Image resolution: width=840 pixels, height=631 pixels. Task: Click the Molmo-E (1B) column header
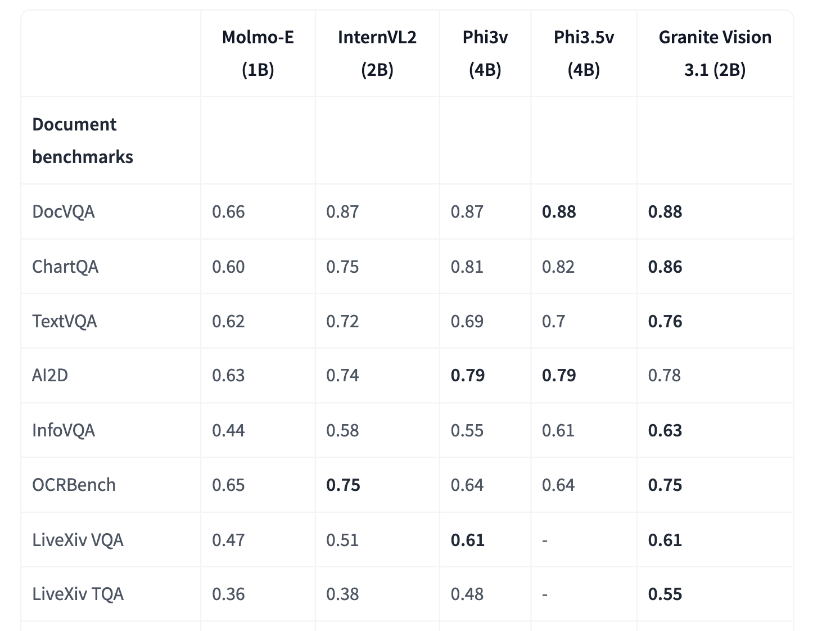click(258, 53)
